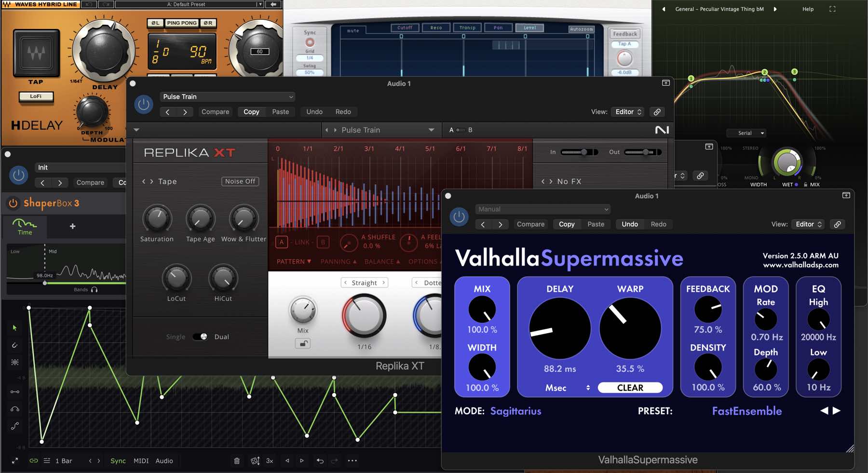This screenshot has height=473, width=868.
Task: Flip the A/B comparison switch in Replika XT
Action: click(461, 130)
